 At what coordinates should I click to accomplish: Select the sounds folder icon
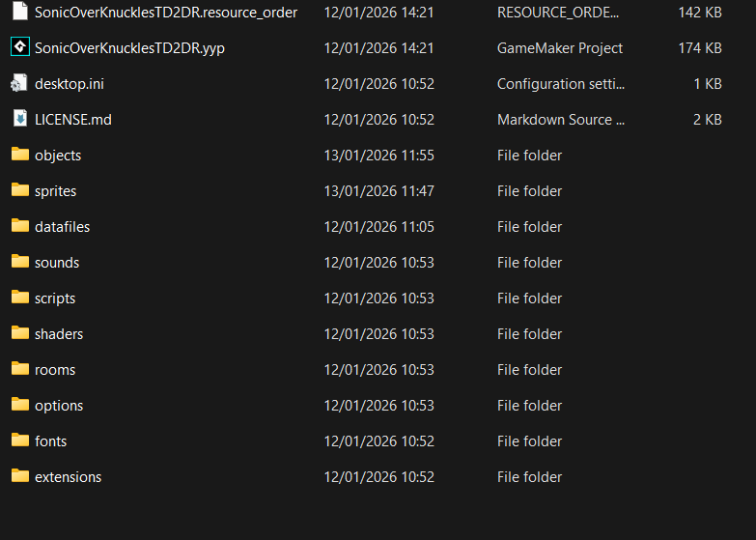click(x=20, y=262)
